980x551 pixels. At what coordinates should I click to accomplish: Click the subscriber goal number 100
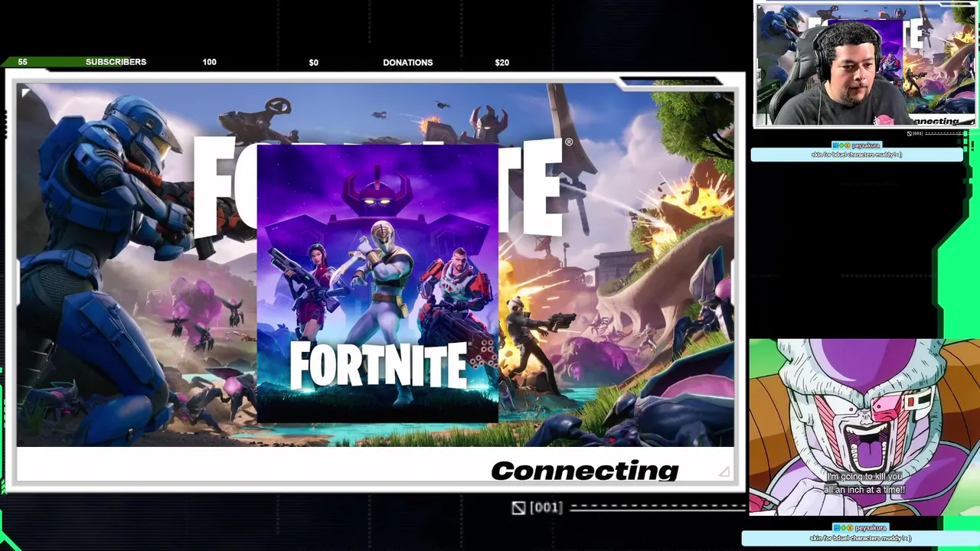click(209, 62)
